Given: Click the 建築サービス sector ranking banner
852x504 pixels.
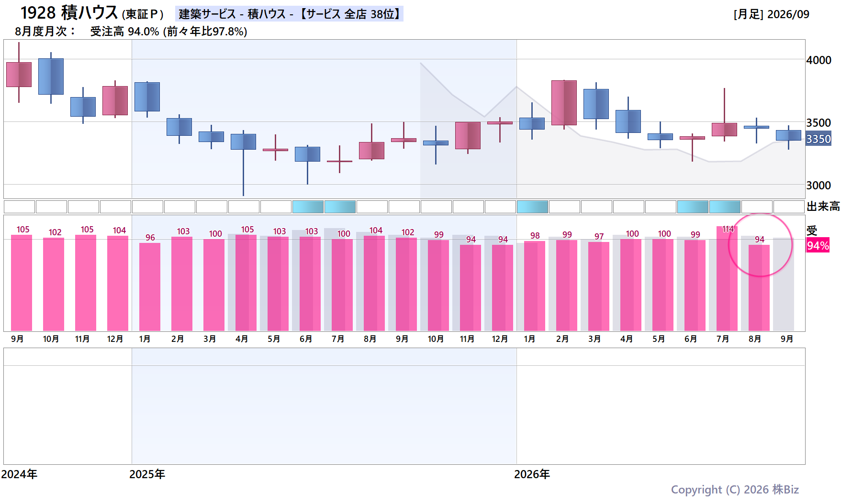Looking at the screenshot, I should click(289, 14).
